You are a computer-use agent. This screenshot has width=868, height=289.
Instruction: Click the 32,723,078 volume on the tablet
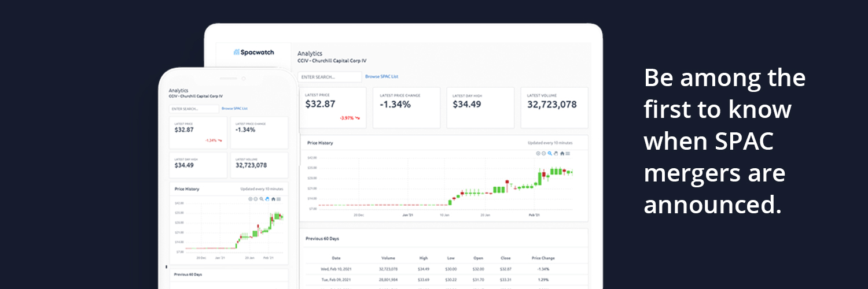point(552,104)
